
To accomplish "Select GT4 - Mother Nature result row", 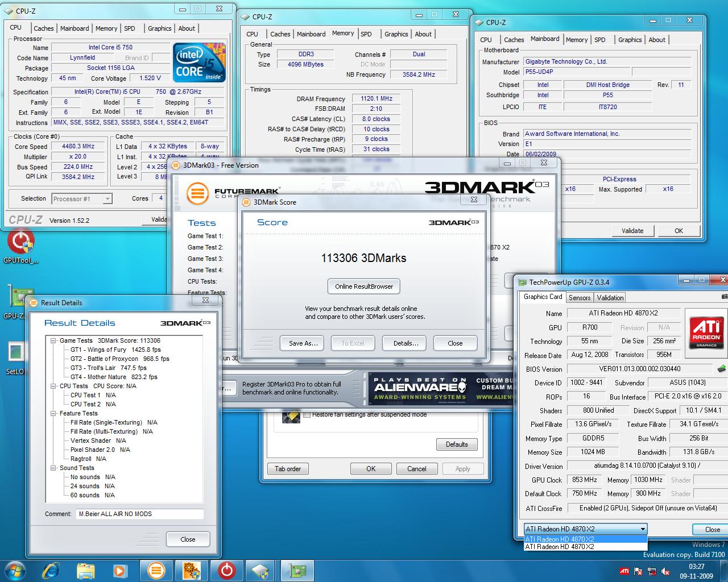I will [114, 377].
